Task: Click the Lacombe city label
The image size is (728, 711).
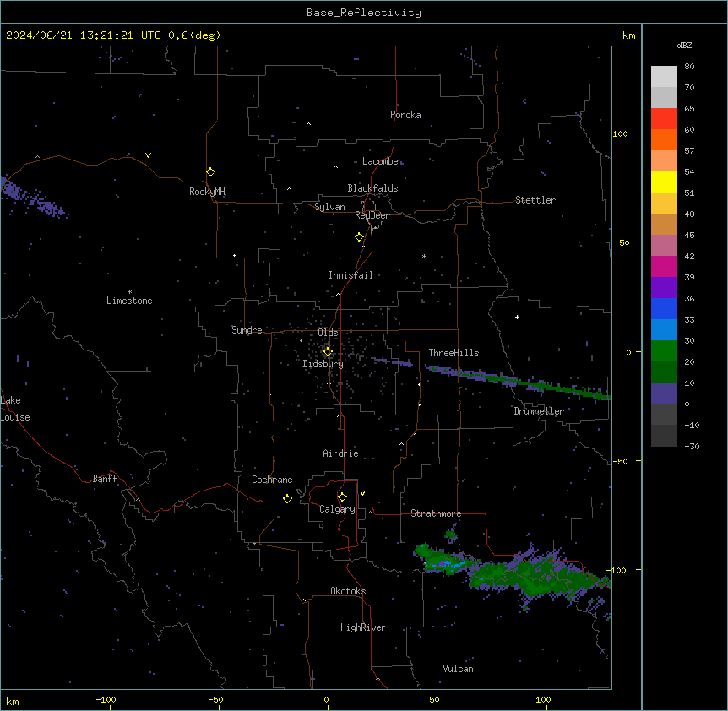Action: [x=380, y=161]
